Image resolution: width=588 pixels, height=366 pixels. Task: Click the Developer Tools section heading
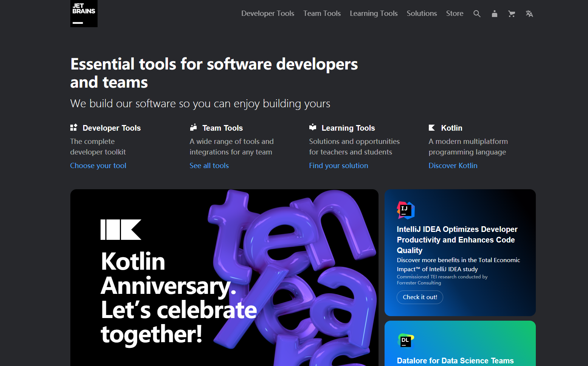pyautogui.click(x=112, y=128)
